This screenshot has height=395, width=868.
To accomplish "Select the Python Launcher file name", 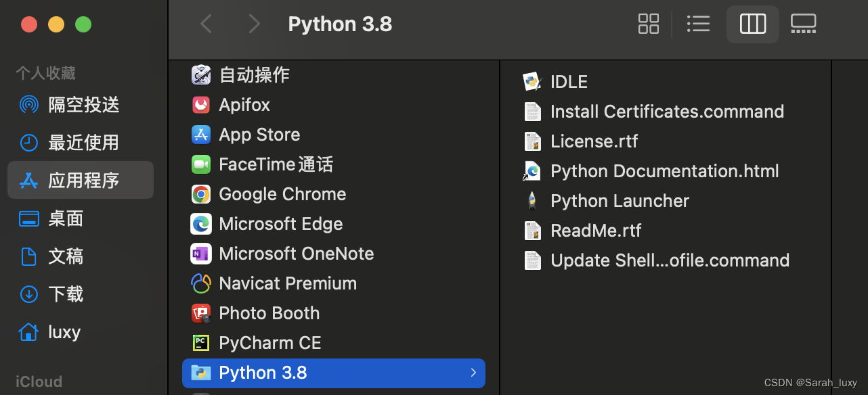I will pos(620,201).
